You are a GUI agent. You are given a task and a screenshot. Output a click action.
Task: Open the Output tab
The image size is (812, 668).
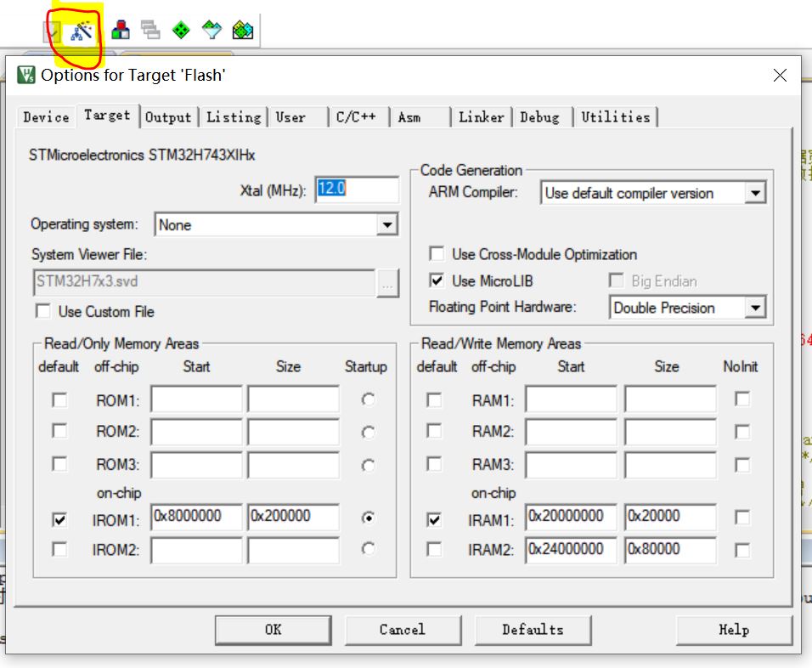click(x=168, y=117)
